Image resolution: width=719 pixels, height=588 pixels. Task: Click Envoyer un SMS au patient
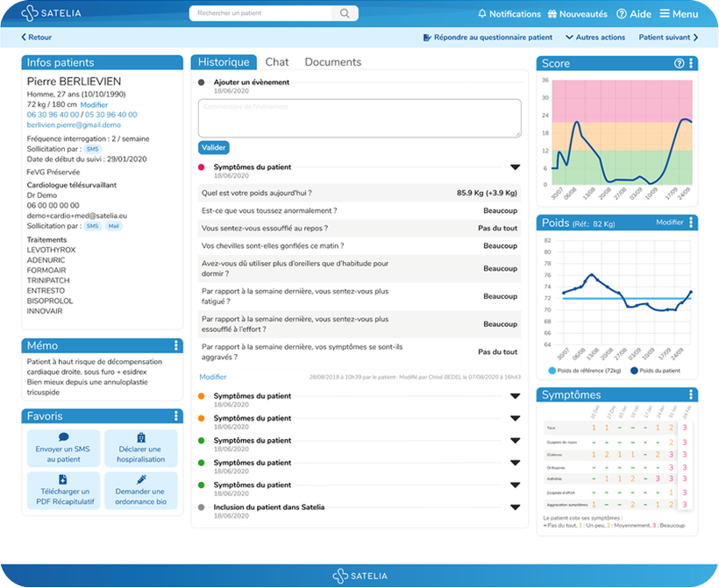pyautogui.click(x=63, y=448)
